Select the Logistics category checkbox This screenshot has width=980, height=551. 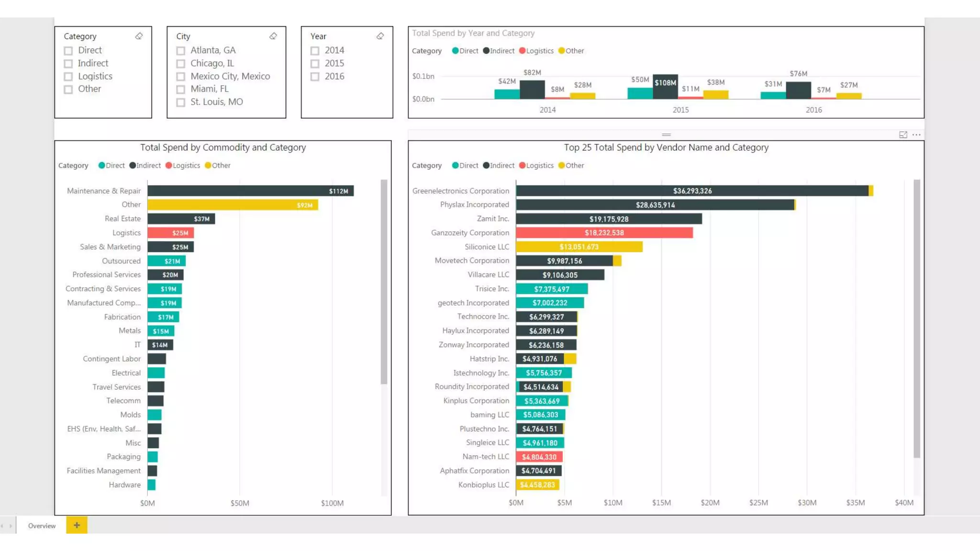click(68, 77)
